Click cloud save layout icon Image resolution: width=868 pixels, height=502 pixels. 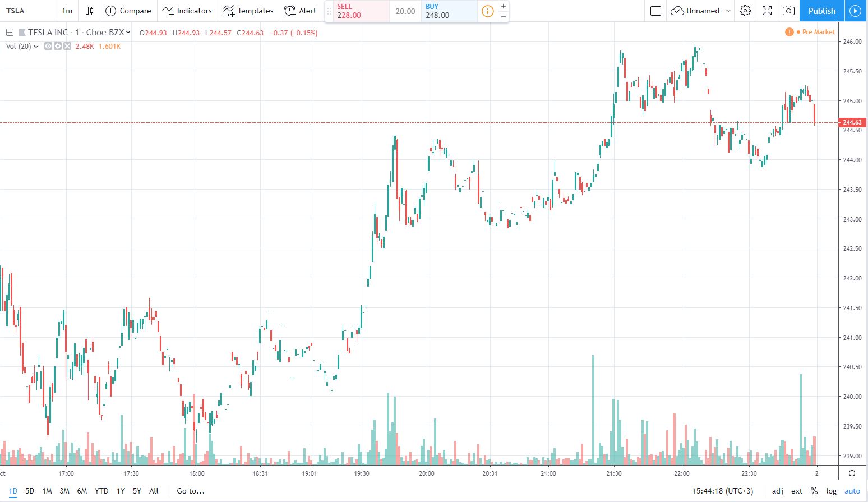[677, 11]
